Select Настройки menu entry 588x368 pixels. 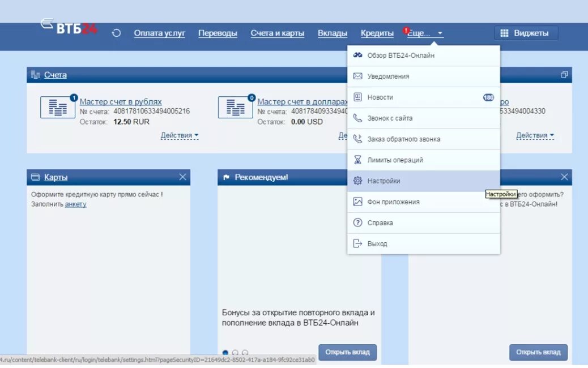pyautogui.click(x=424, y=181)
